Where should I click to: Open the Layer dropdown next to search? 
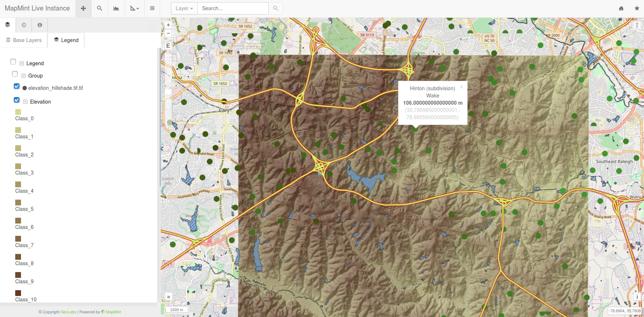coord(184,8)
